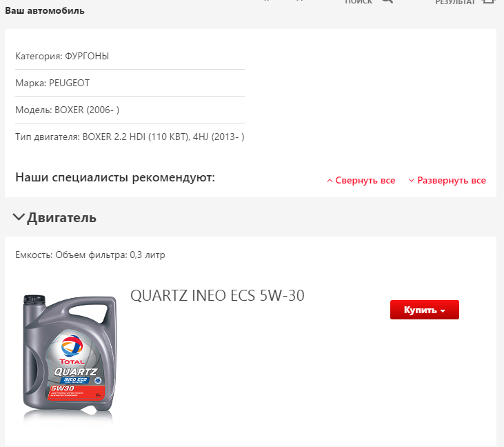The width and height of the screenshot is (504, 447).
Task: Click the Емкость filter volume text
Action: click(x=90, y=255)
